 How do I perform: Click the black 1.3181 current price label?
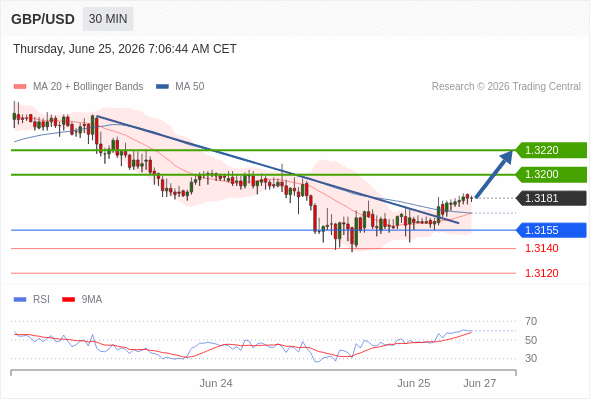coord(551,198)
